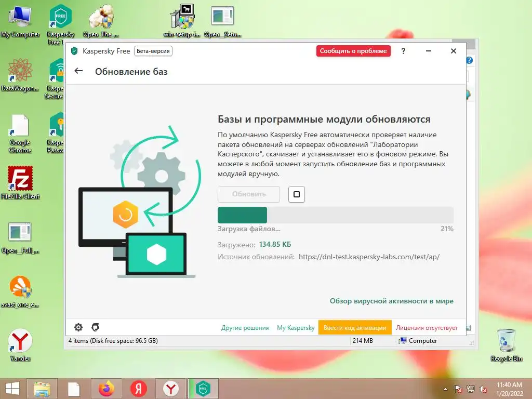Click Ввести код активации button

(355, 328)
